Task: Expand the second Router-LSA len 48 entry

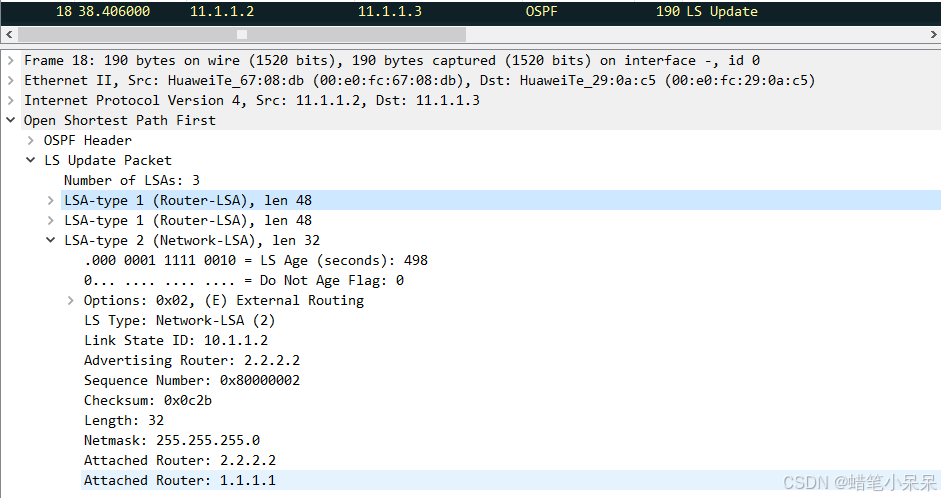Action: 50,220
